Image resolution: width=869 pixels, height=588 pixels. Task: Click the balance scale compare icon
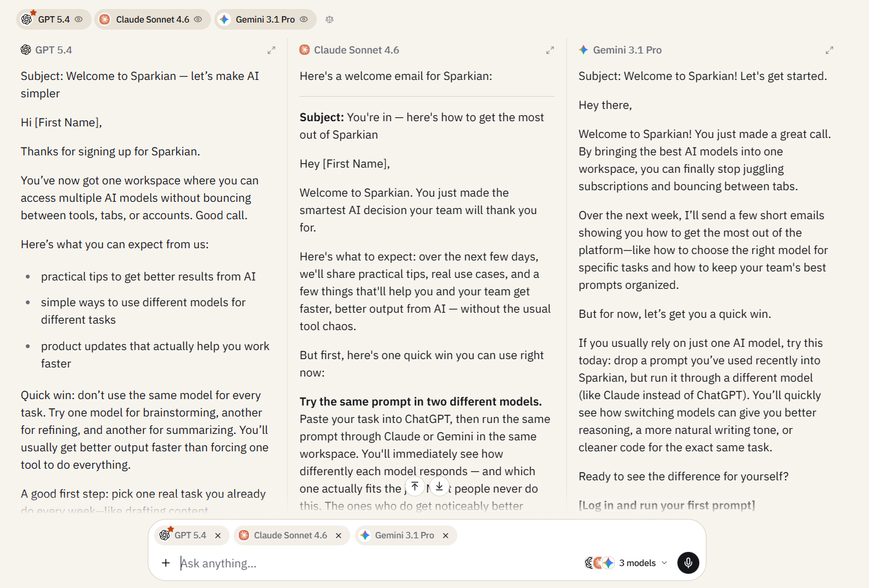(330, 19)
